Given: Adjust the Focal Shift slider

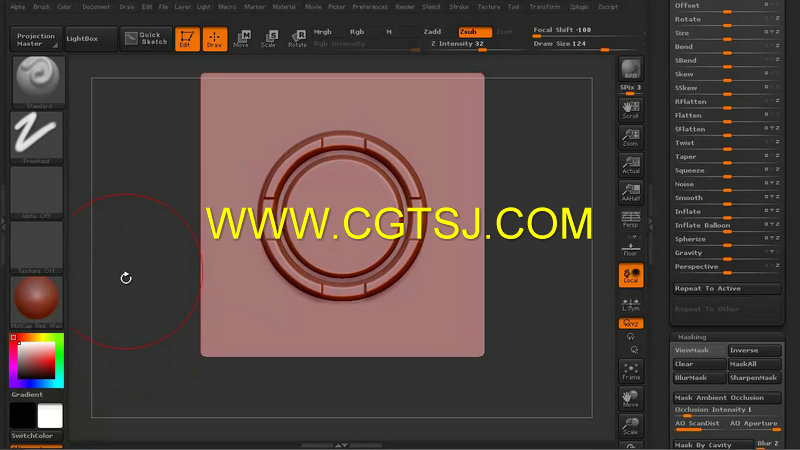Looking at the screenshot, I should point(588,32).
